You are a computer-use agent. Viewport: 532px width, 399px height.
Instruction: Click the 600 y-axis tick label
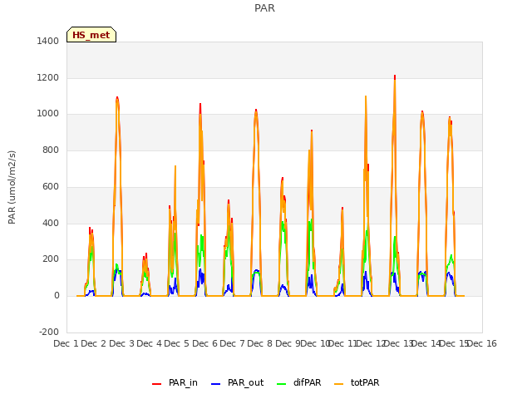(51, 186)
